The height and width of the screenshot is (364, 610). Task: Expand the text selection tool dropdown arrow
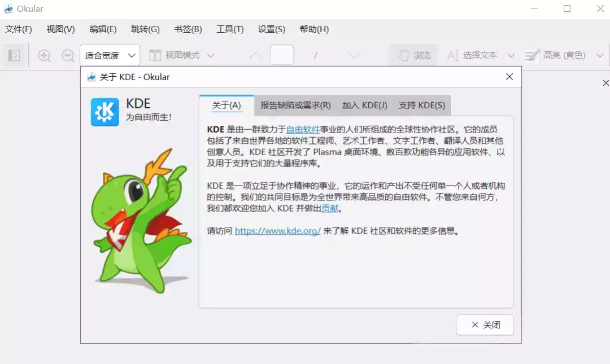click(511, 56)
